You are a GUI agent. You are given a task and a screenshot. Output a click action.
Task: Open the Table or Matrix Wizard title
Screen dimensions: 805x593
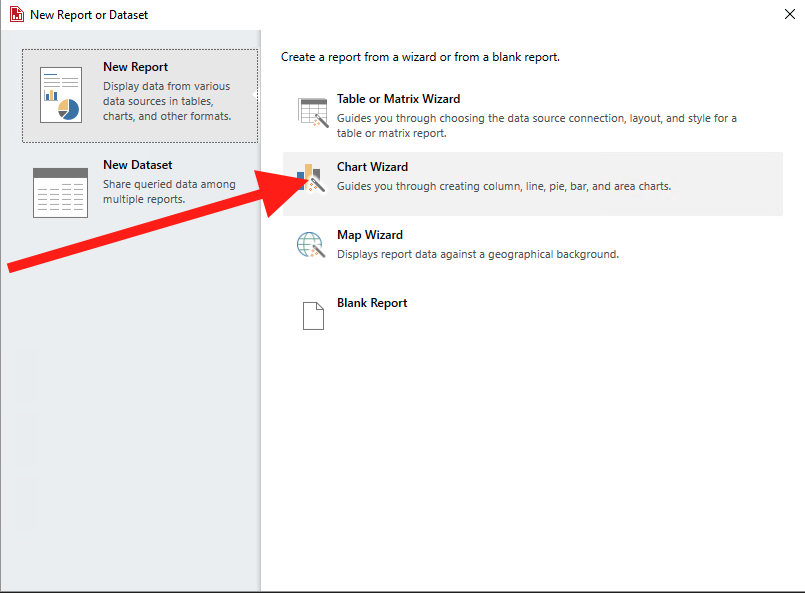pos(398,99)
